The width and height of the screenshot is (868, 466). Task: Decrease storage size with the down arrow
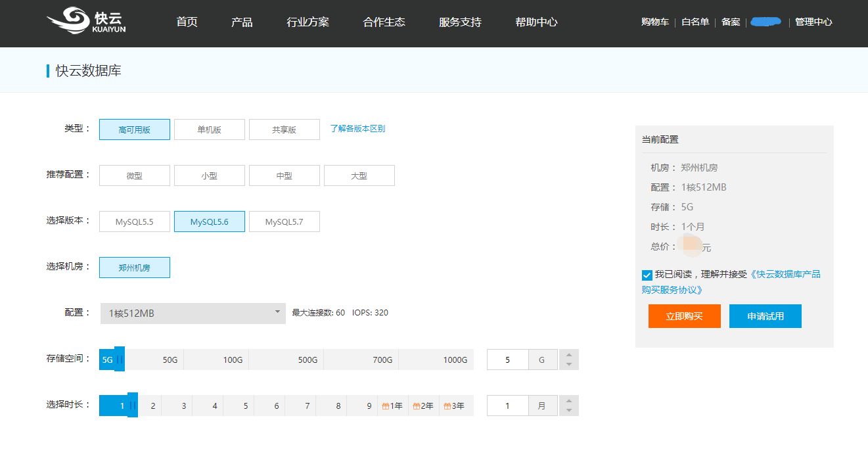569,365
